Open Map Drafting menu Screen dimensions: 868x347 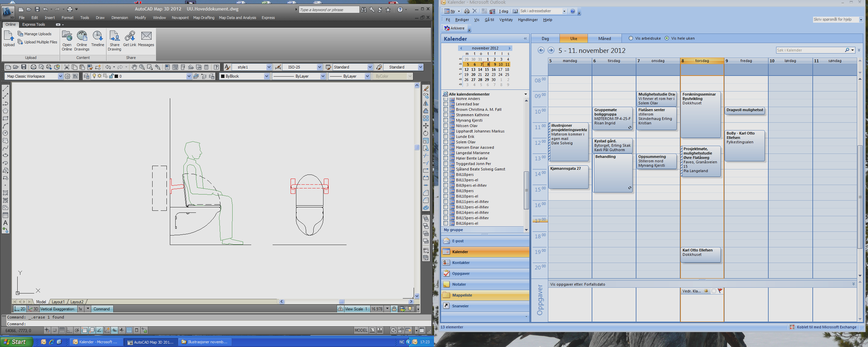[204, 18]
